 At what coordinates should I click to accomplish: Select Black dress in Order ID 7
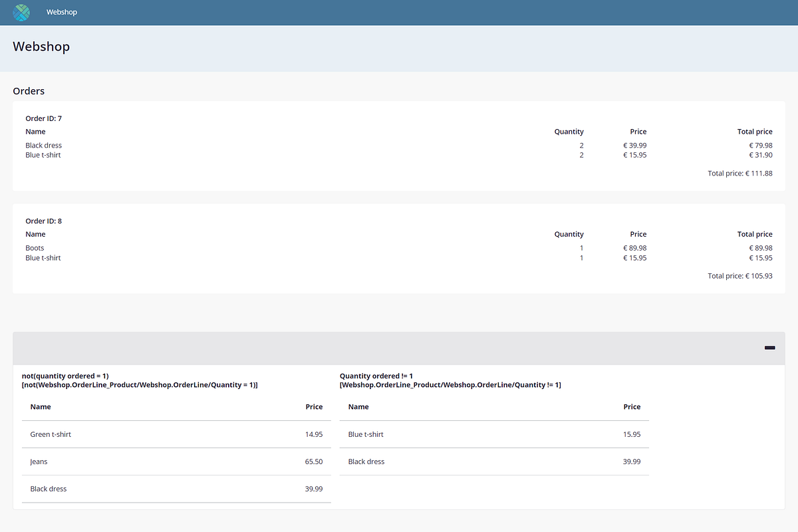(43, 145)
